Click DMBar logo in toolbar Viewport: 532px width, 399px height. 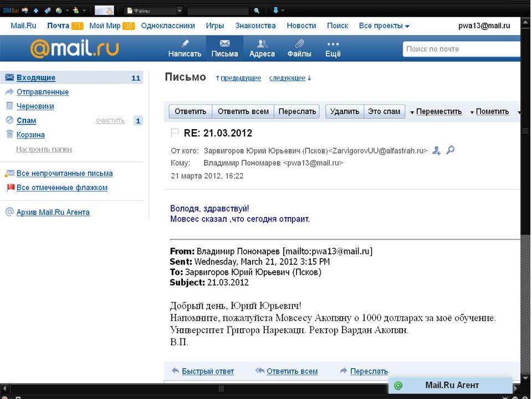point(11,11)
